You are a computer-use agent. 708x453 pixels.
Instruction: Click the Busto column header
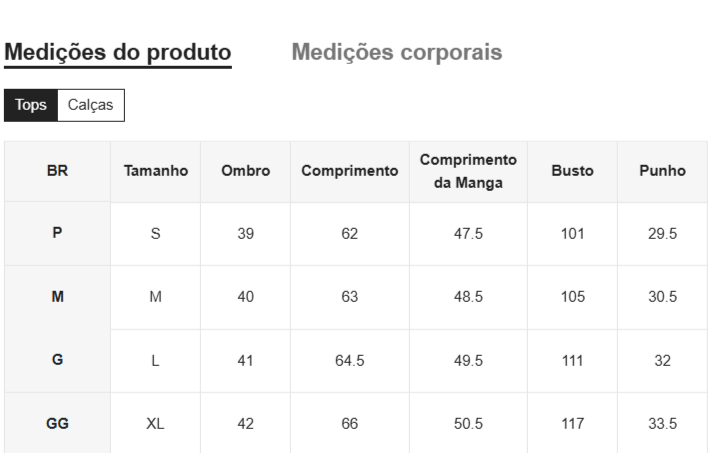tap(572, 171)
